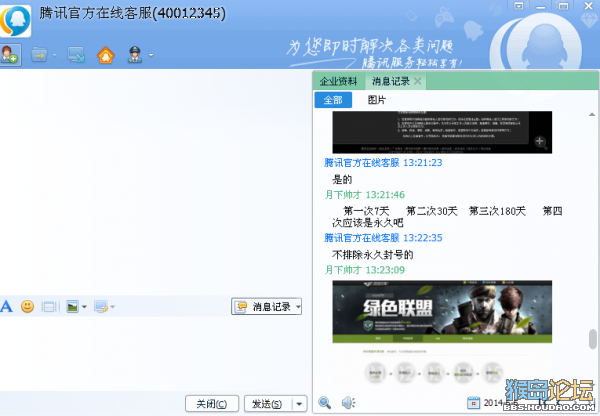
Task: Expand the screenshot dropdown arrow
Action: (x=112, y=307)
